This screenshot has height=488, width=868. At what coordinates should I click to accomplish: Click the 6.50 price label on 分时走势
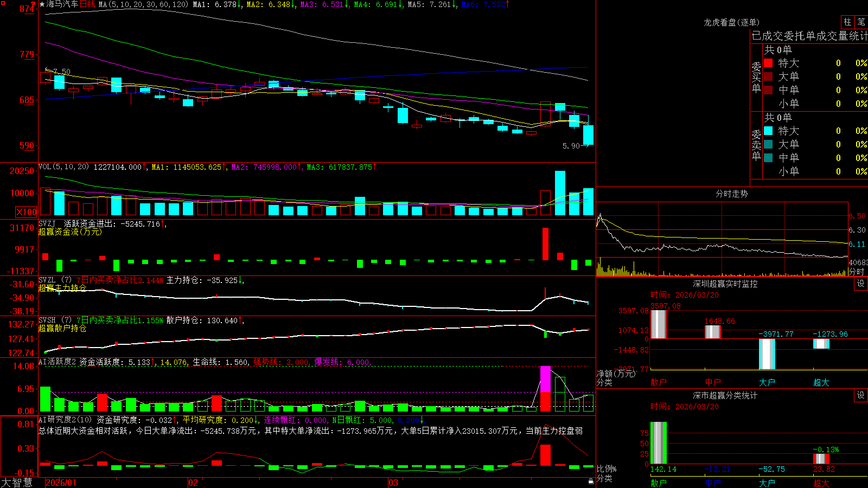pyautogui.click(x=858, y=216)
